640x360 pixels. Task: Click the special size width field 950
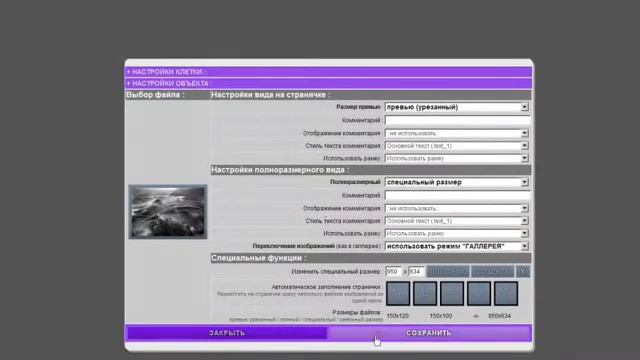[x=393, y=271]
